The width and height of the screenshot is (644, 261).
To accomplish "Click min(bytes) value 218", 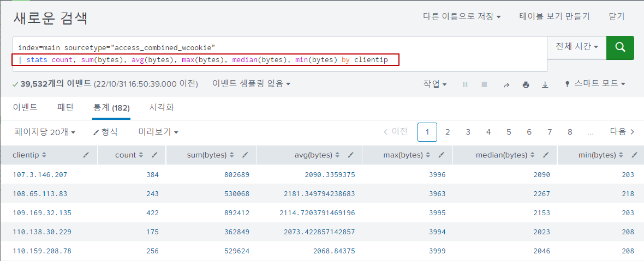I will pyautogui.click(x=628, y=193).
